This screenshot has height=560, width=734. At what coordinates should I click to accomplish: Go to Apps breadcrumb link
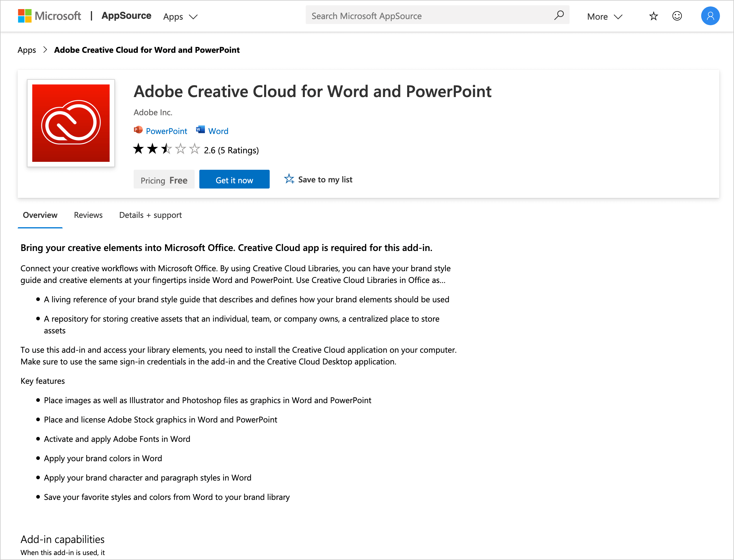point(27,50)
